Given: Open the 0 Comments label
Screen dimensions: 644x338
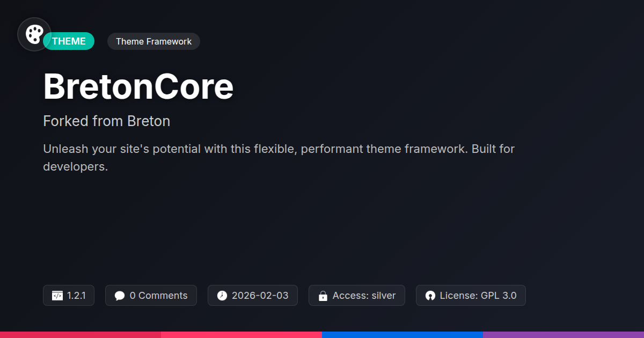Looking at the screenshot, I should 158,296.
